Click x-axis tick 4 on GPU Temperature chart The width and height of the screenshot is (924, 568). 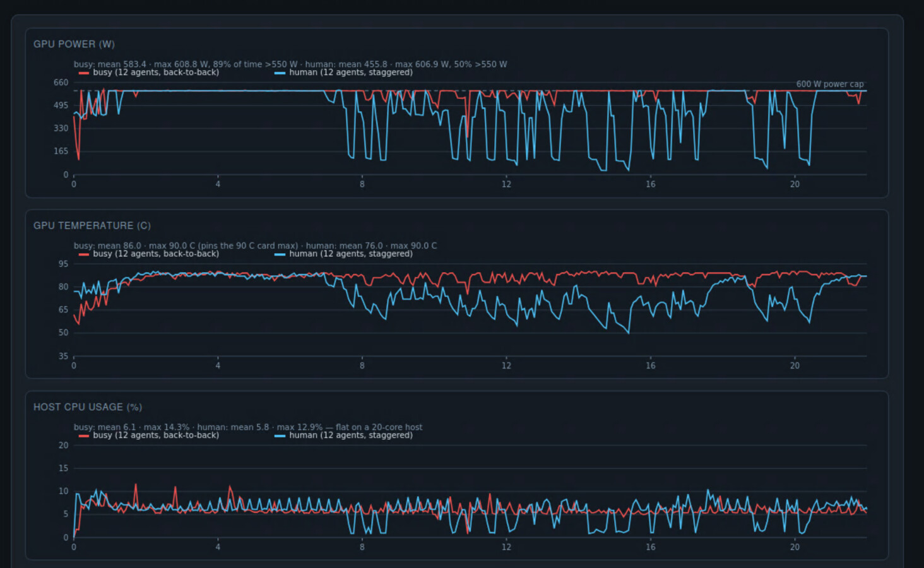pos(218,365)
